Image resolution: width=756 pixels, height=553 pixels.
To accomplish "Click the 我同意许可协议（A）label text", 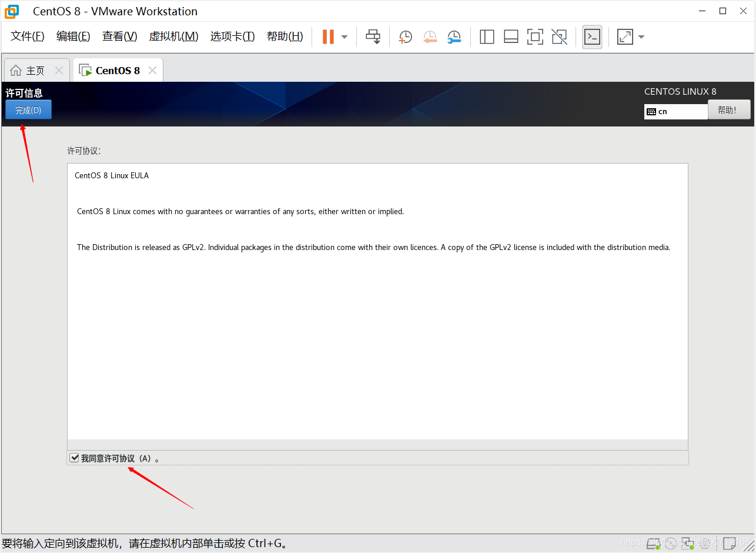I will coord(120,458).
